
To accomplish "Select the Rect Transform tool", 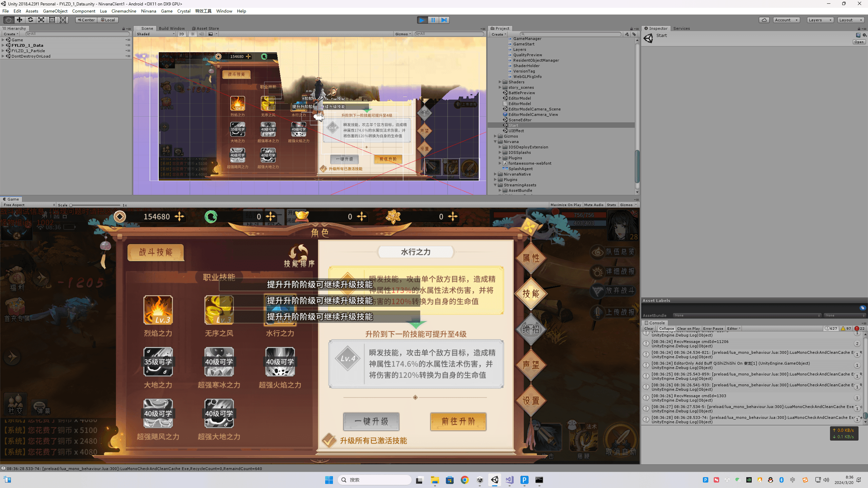I will [52, 20].
